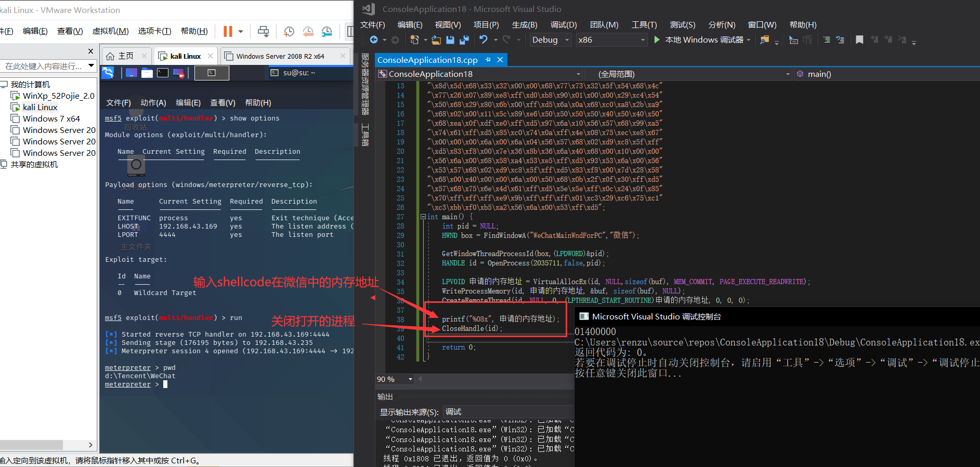980x467 pixels.
Task: Open the 服务器资源管理器 side panel
Action: pos(365,84)
